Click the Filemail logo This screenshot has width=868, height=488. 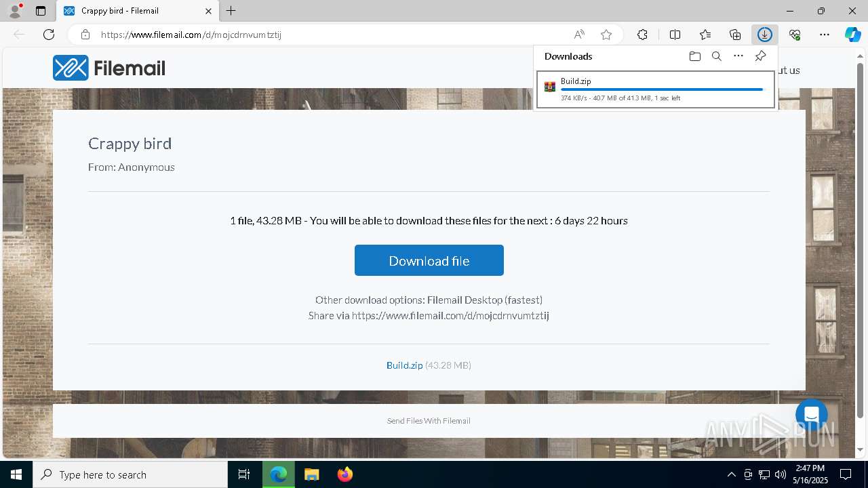(109, 68)
